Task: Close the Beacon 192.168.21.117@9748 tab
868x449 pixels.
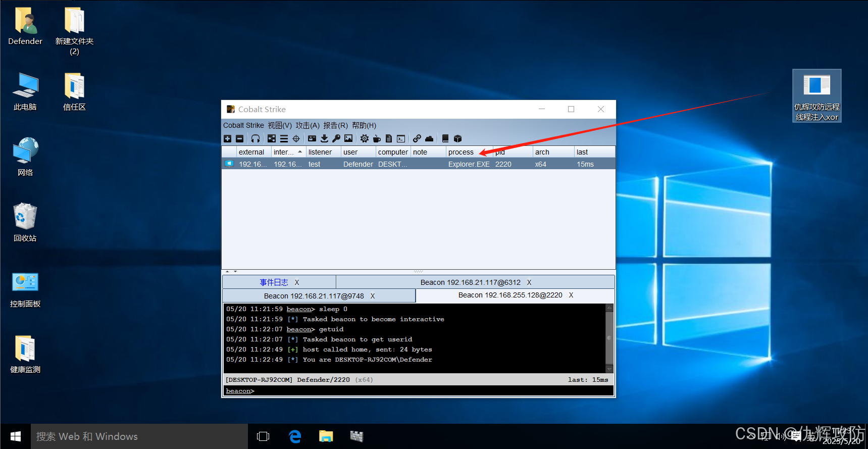Action: tap(373, 296)
